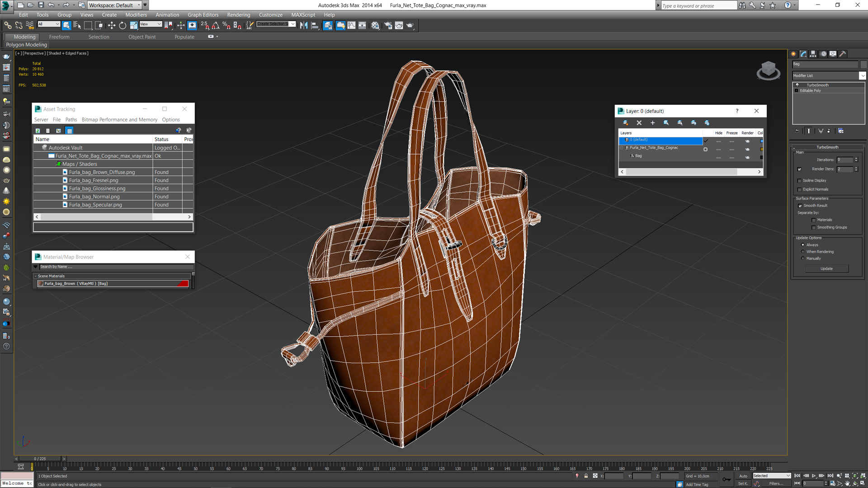Open key Filters... button

pos(776,483)
